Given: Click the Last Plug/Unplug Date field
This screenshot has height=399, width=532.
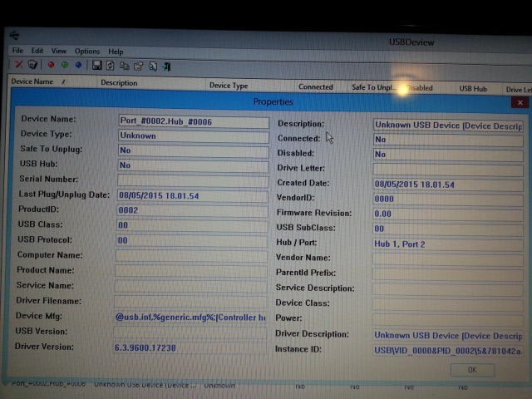Looking at the screenshot, I should pos(192,196).
